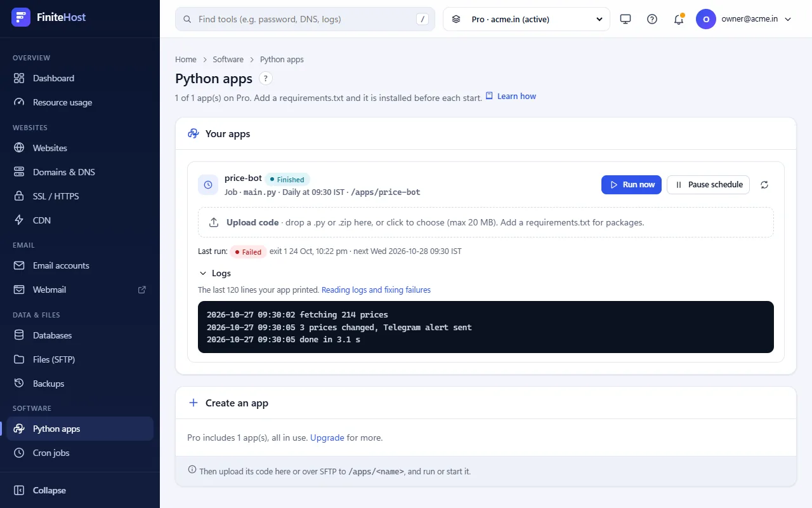Click the external link icon next to Webmail

coord(142,290)
